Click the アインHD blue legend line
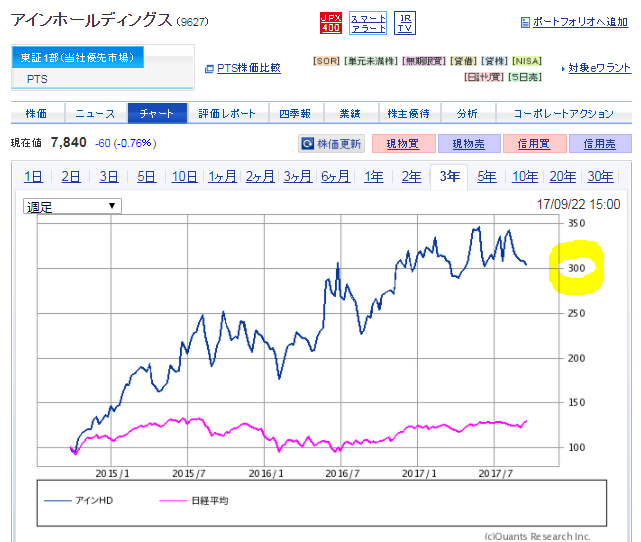The image size is (641, 542). click(58, 501)
